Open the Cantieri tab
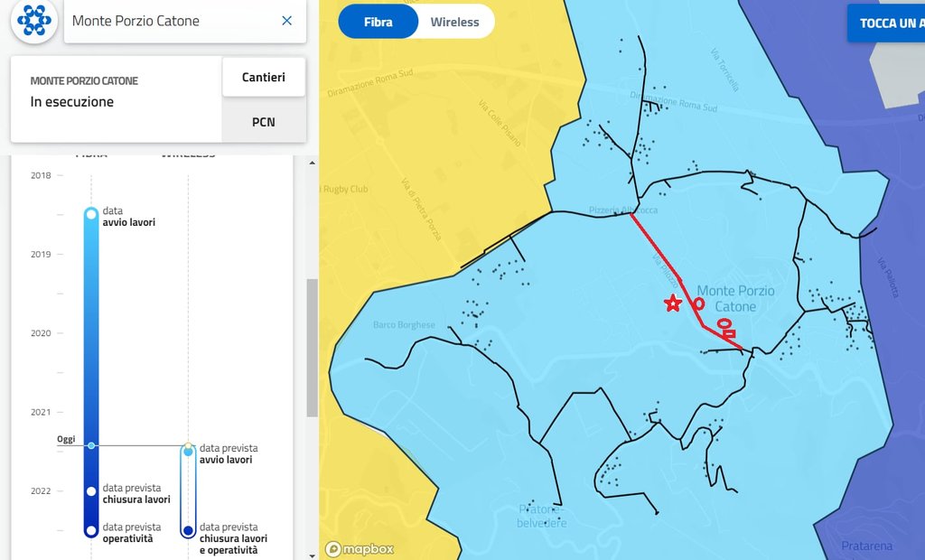Screen dimensions: 925x560 click(x=263, y=78)
